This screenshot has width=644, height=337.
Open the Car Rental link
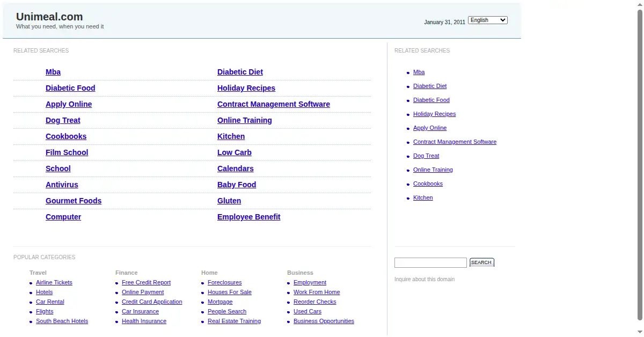50,302
